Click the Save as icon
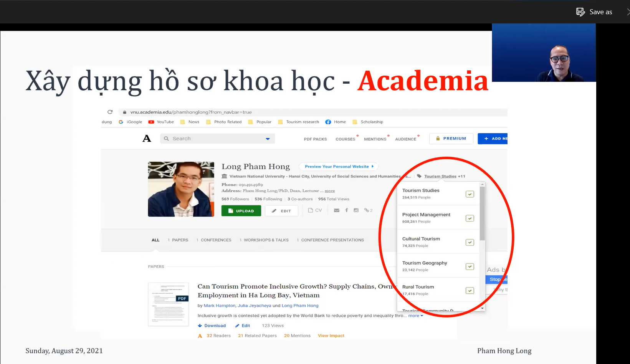This screenshot has height=364, width=630. coord(580,12)
